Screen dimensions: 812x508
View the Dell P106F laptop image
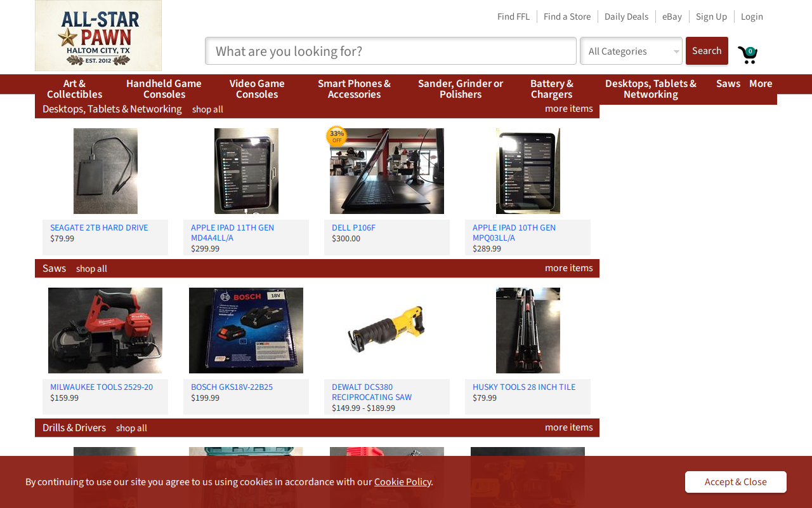click(x=387, y=171)
